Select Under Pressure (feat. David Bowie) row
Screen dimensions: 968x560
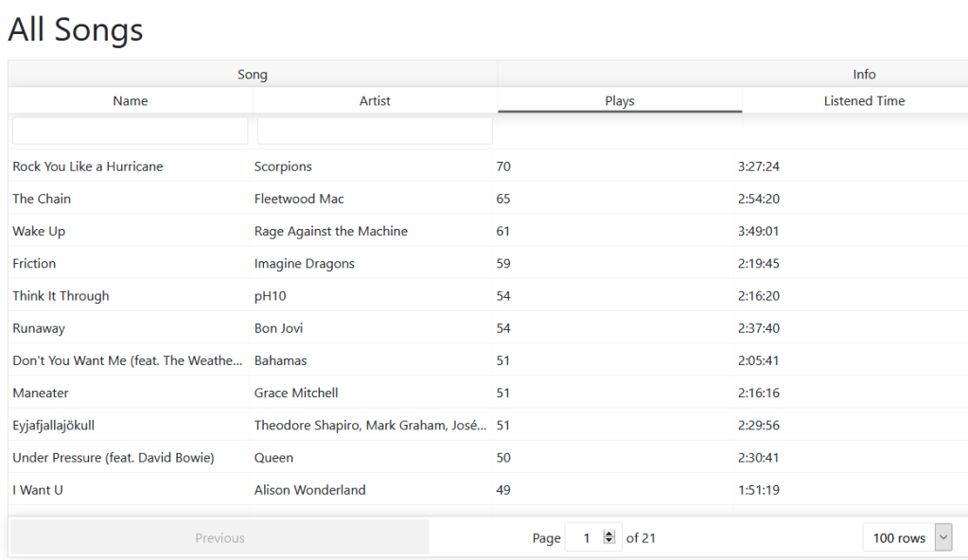114,458
